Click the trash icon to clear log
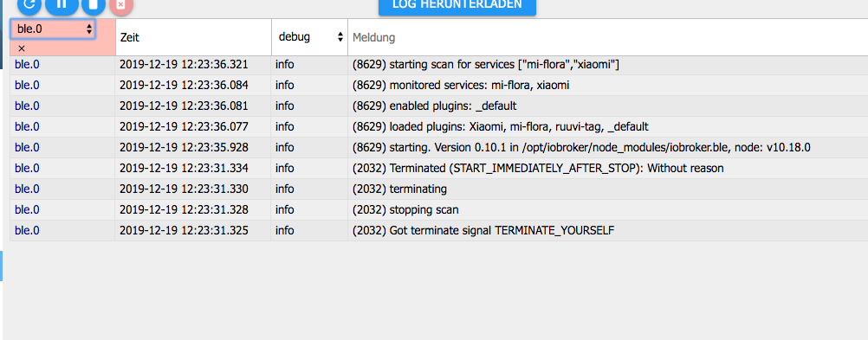 coord(94,4)
